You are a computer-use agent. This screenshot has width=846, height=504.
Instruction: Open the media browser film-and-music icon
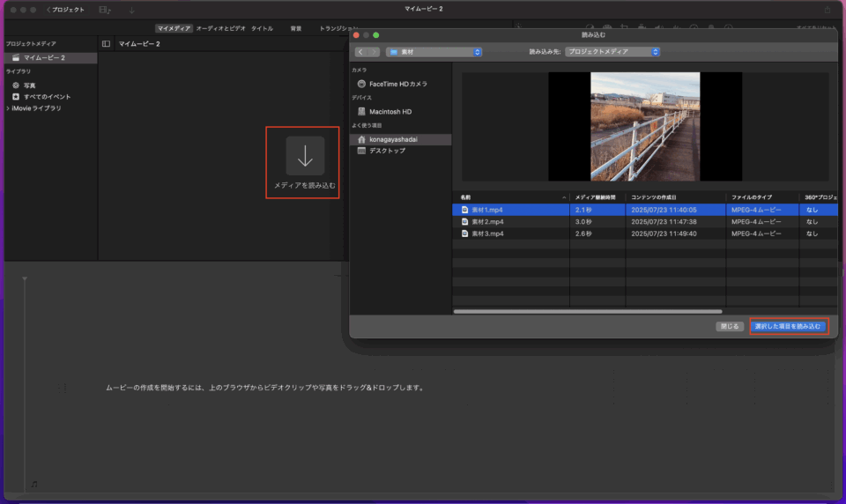[105, 10]
